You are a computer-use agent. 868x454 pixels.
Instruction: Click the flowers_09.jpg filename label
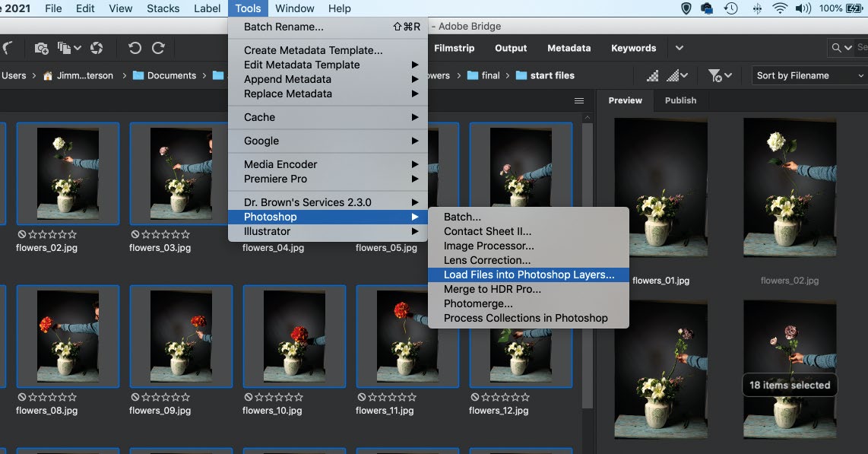coord(160,411)
